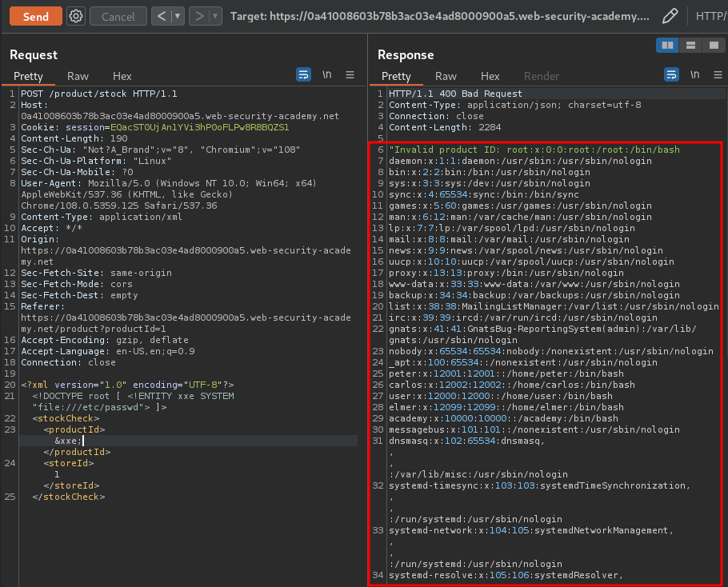Click the Connection: close request header
This screenshot has height=587, width=728.
68,362
